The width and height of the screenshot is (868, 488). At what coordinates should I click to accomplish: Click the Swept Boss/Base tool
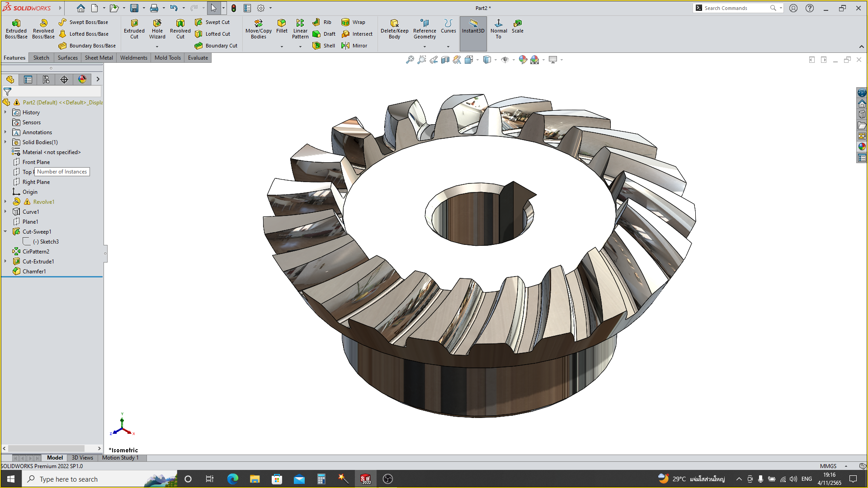tap(84, 22)
